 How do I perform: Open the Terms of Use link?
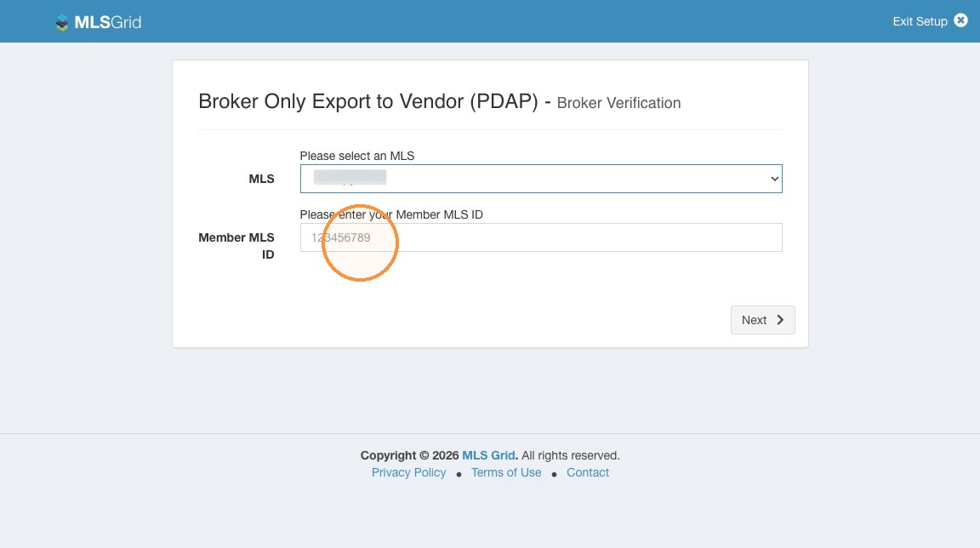[x=506, y=472]
